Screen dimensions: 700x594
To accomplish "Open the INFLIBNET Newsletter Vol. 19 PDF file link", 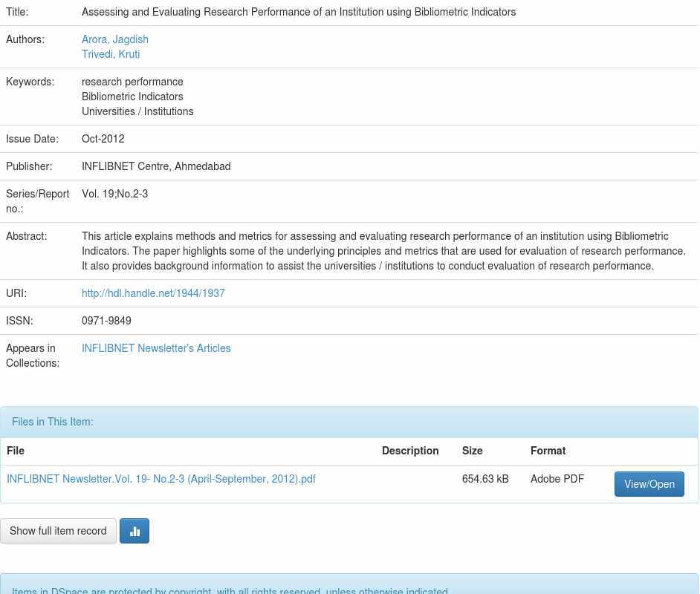I will [161, 478].
